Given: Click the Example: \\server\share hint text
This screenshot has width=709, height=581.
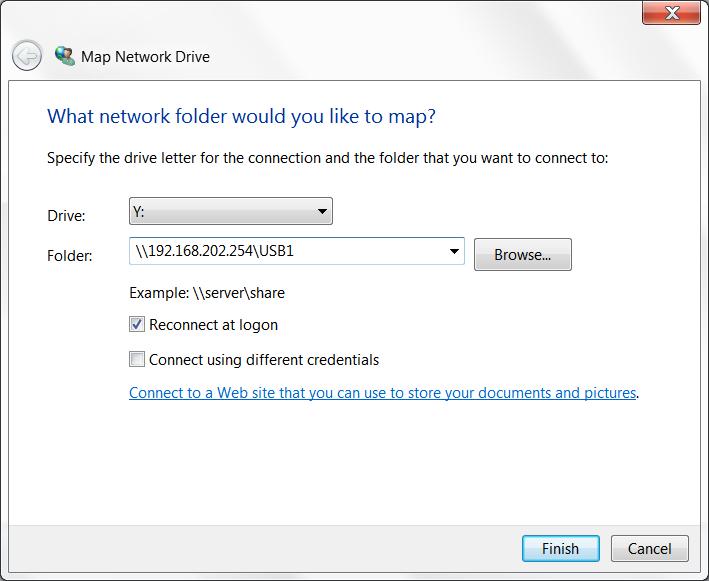Looking at the screenshot, I should pos(207,293).
